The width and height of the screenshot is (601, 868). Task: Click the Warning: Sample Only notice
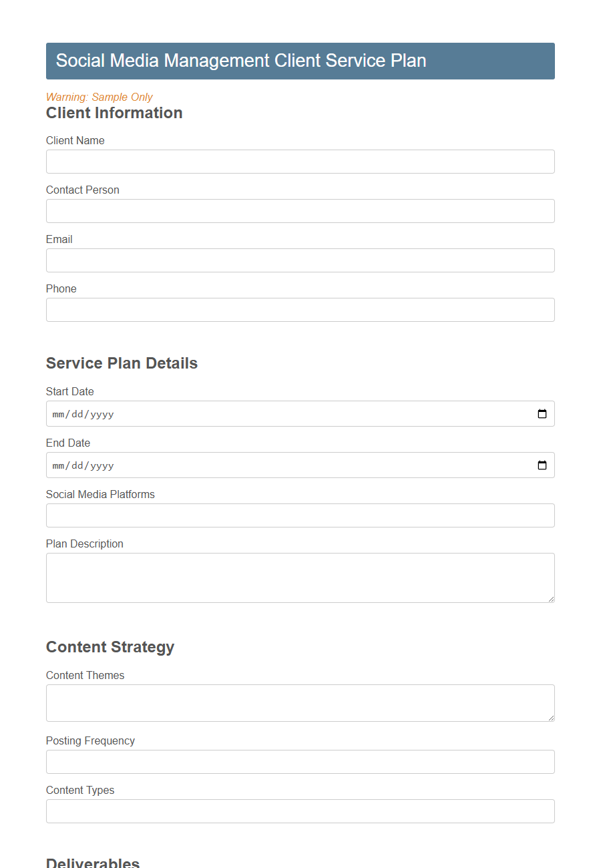pyautogui.click(x=99, y=97)
